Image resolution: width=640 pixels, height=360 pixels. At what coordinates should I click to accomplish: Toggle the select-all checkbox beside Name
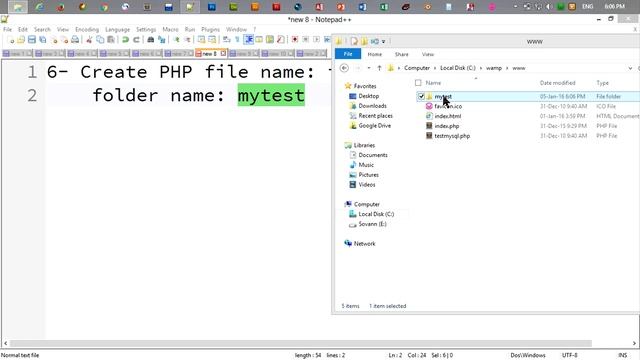[x=418, y=83]
